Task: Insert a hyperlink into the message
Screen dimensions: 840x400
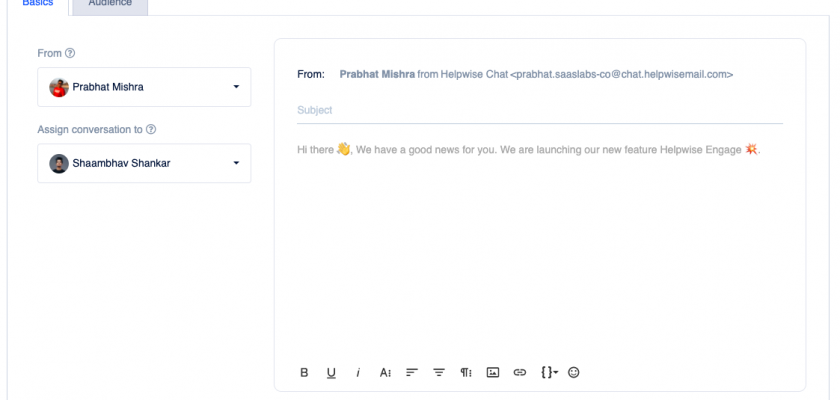Action: 519,372
